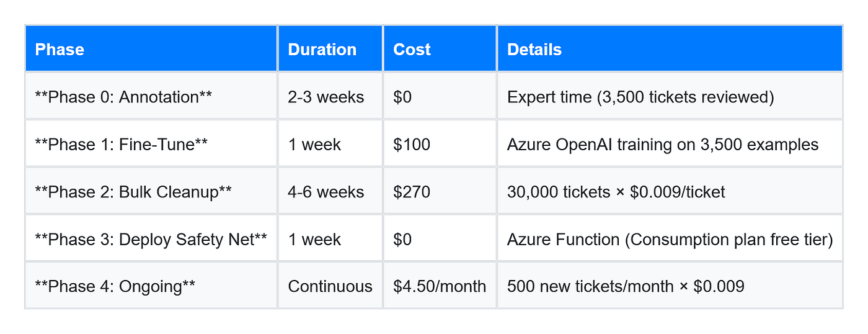Select the Phase 2: Bulk Cleanup cell
Viewport: 868px width, 334px height.
point(151,191)
